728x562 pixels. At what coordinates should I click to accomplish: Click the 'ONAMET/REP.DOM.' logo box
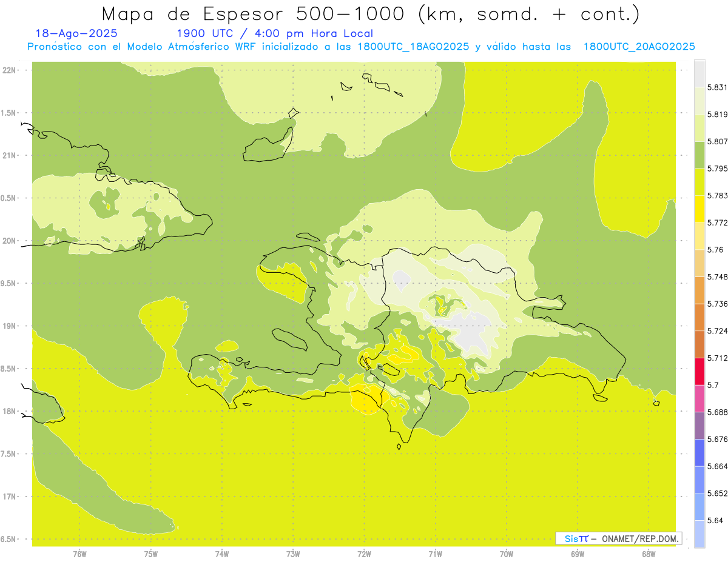[x=619, y=538]
